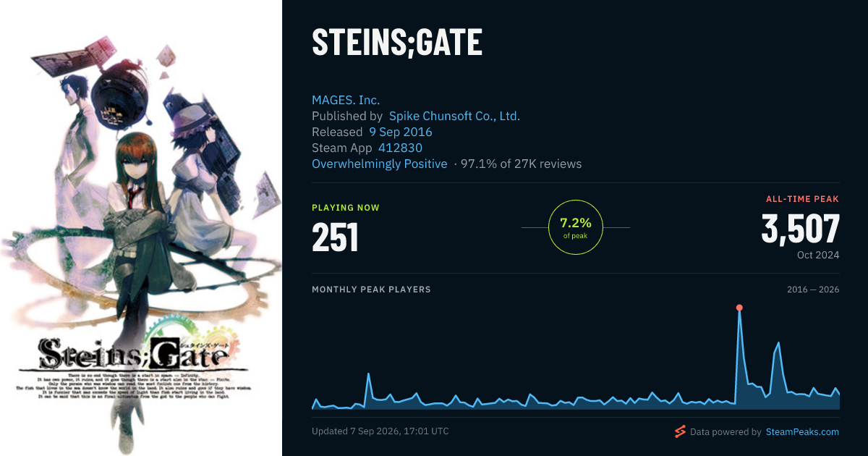Click the SteamPeaks logo icon

coord(680,431)
